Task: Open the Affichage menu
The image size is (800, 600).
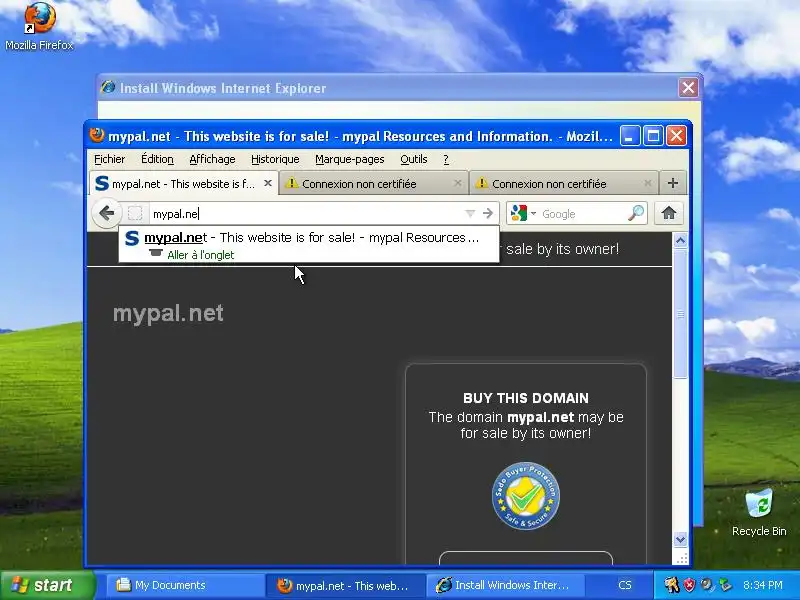Action: pyautogui.click(x=212, y=159)
